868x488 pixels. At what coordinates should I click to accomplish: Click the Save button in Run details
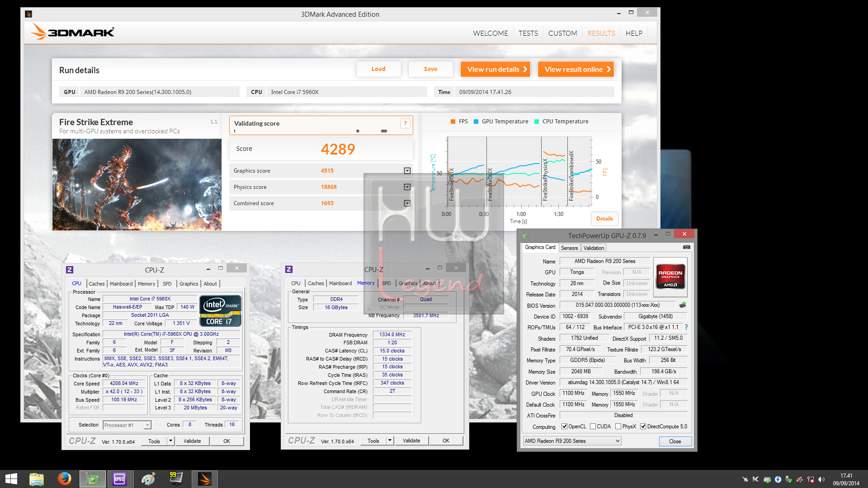pyautogui.click(x=430, y=69)
